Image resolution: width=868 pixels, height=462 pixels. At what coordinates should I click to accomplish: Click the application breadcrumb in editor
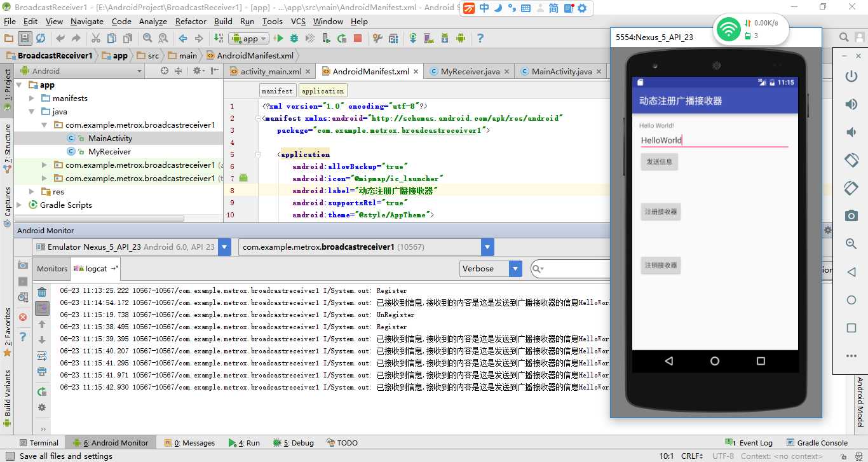click(323, 91)
